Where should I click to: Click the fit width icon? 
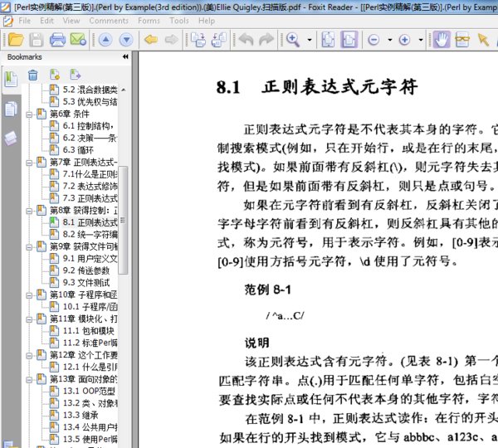[349, 40]
